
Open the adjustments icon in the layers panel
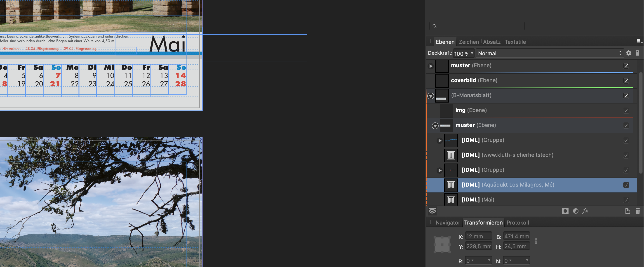coord(576,211)
